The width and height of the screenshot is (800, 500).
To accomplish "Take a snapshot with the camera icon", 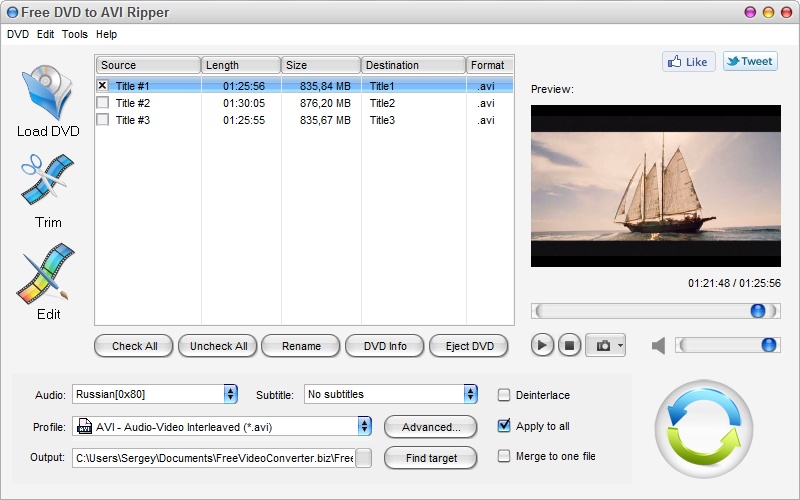I will coord(604,345).
